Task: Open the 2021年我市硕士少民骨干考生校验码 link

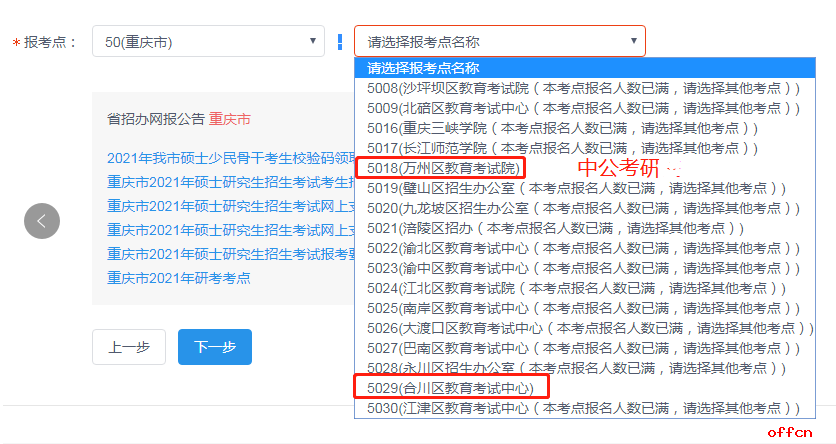Action: pyautogui.click(x=231, y=158)
